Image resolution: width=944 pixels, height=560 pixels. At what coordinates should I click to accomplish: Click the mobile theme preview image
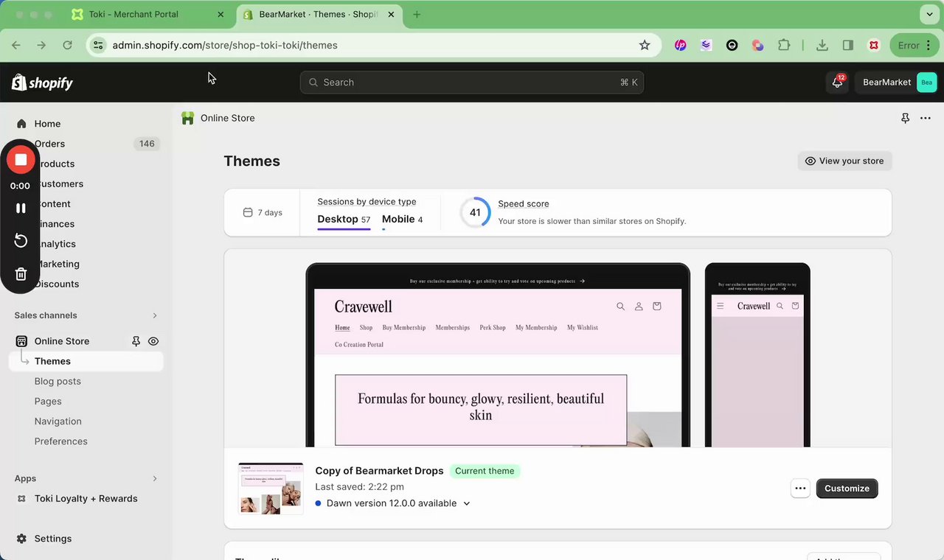pos(757,355)
